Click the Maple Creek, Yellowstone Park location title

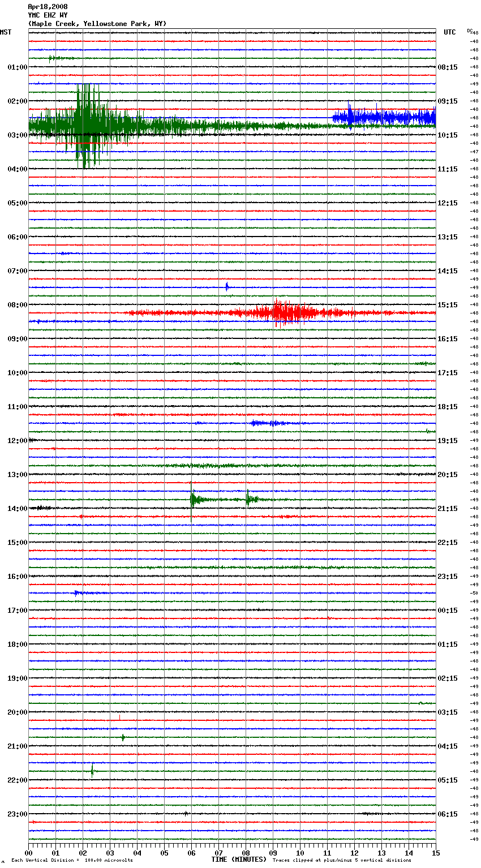pyautogui.click(x=97, y=24)
